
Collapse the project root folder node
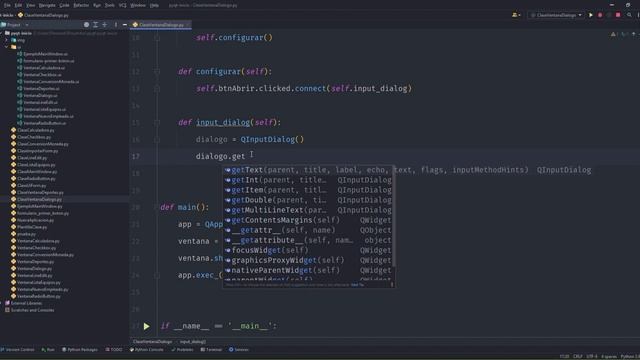point(2,33)
